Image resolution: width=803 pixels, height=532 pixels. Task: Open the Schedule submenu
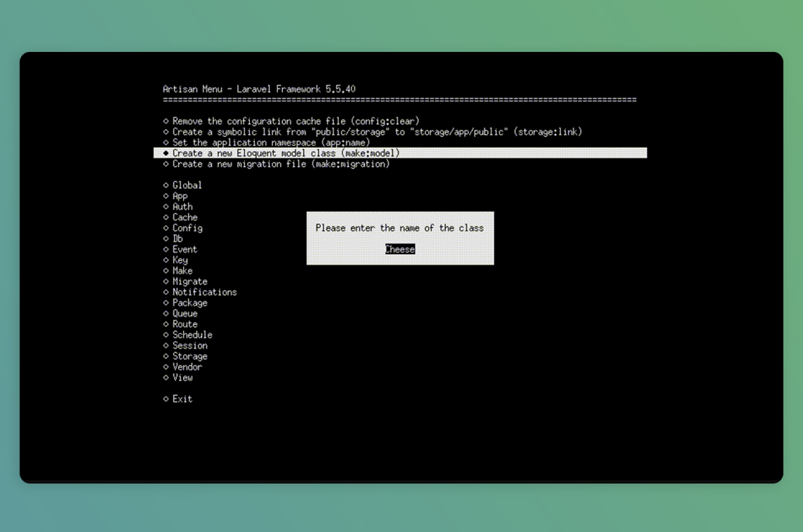(x=187, y=335)
